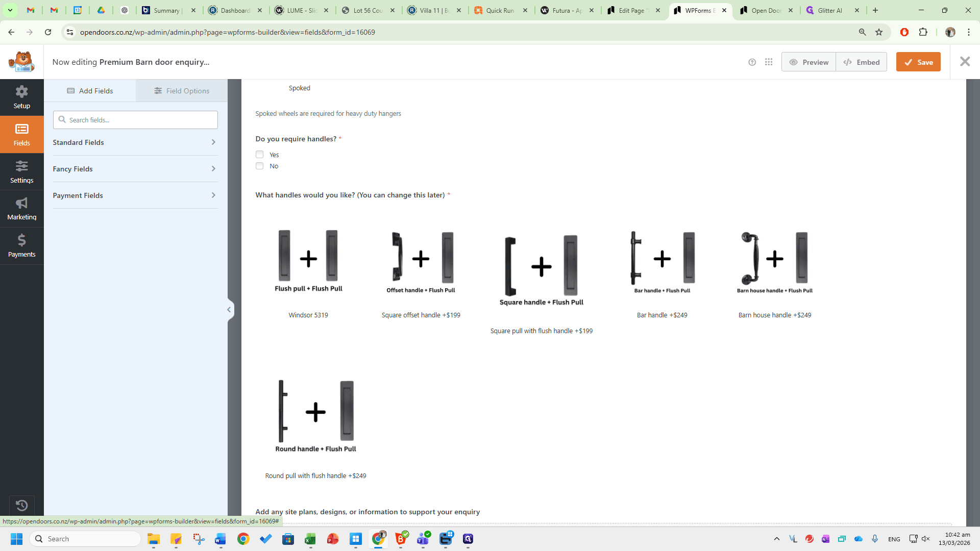980x551 pixels.
Task: Click the Embed button
Action: point(861,62)
